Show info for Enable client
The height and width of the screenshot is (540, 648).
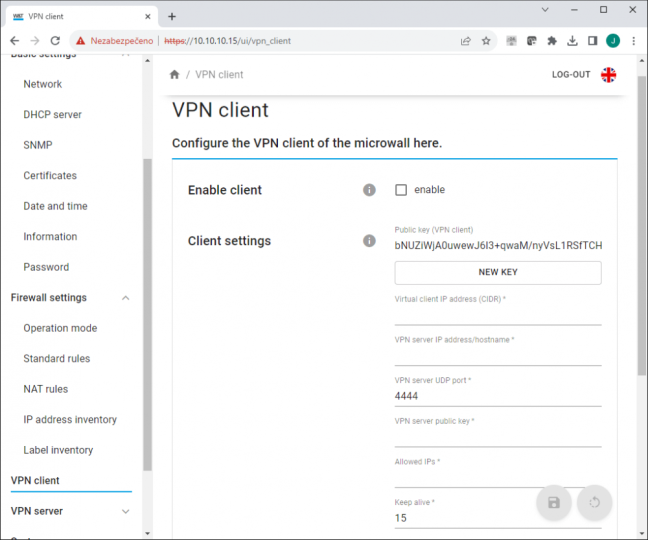click(x=369, y=190)
